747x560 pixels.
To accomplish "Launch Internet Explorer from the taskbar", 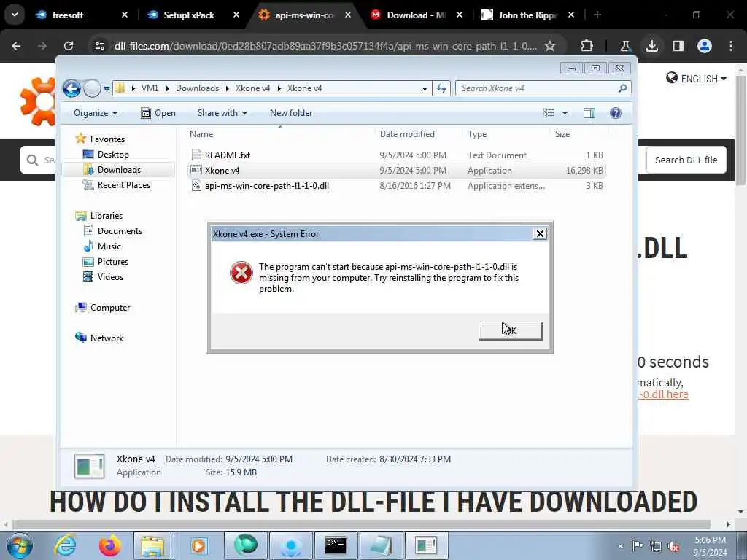I will point(65,545).
